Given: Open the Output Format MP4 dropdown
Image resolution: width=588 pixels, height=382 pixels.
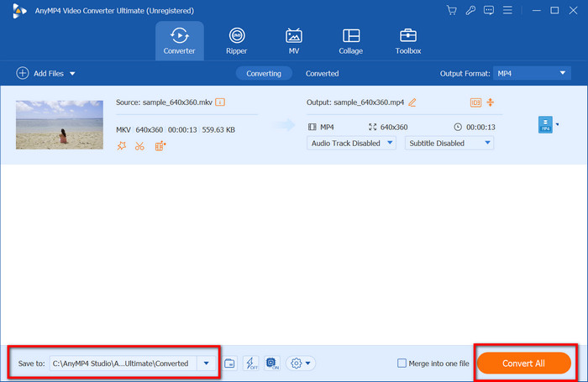Looking at the screenshot, I should point(532,73).
